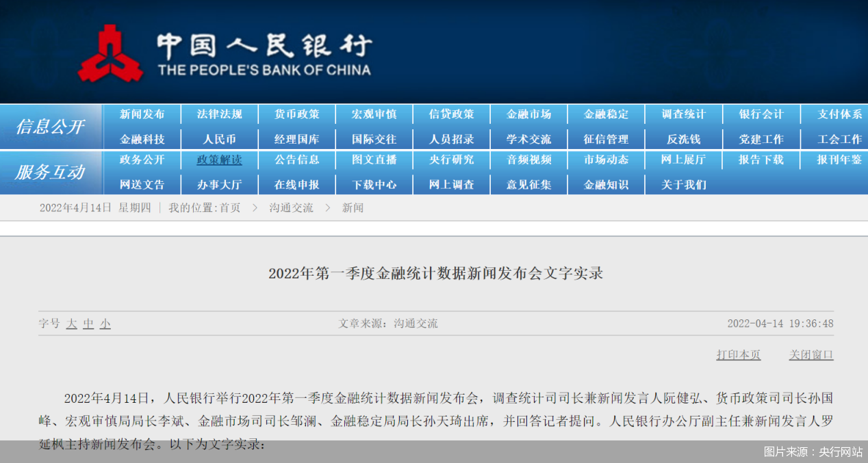Image resolution: width=868 pixels, height=463 pixels.
Task: Click the People's Bank of China logo
Action: [x=110, y=53]
